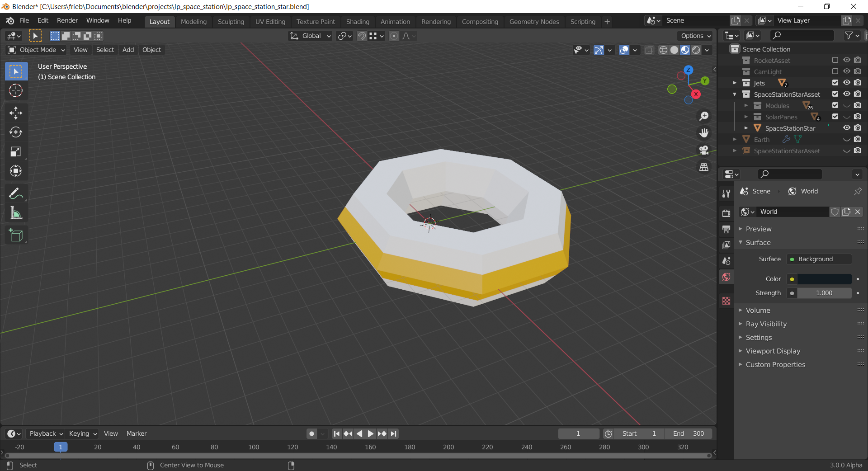The image size is (868, 471).
Task: Activate the Scale tool
Action: click(16, 152)
